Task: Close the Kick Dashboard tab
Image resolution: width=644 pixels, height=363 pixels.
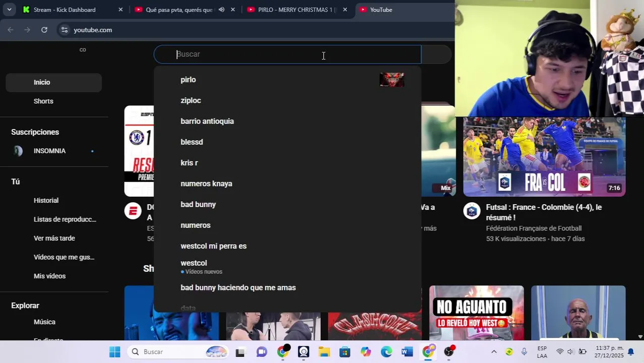Action: [x=120, y=10]
